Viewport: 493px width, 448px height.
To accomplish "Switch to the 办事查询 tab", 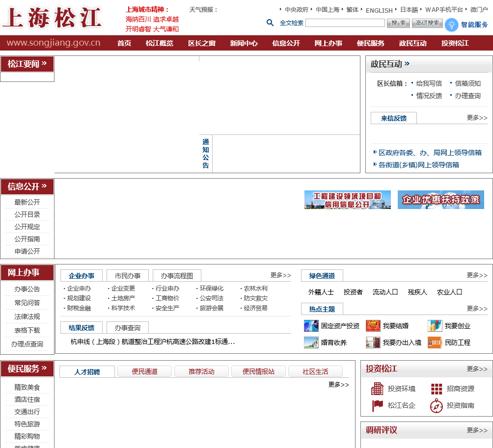I will (128, 328).
